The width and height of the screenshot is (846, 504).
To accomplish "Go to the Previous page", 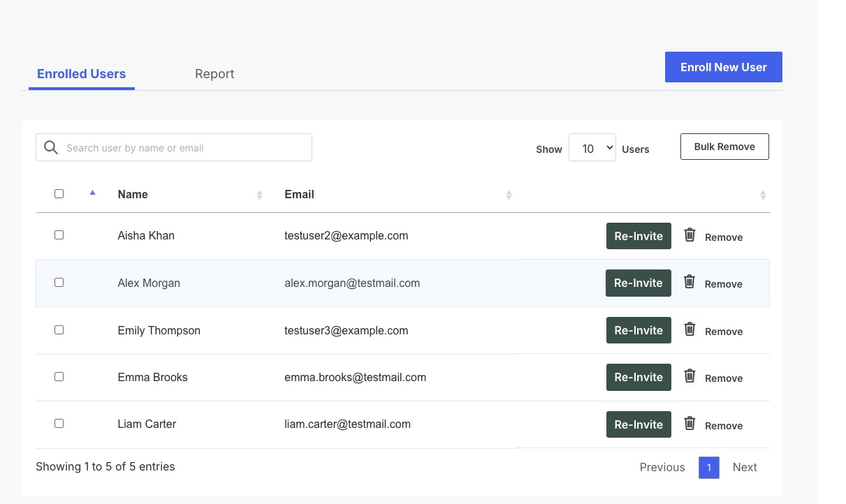I will coord(662,468).
